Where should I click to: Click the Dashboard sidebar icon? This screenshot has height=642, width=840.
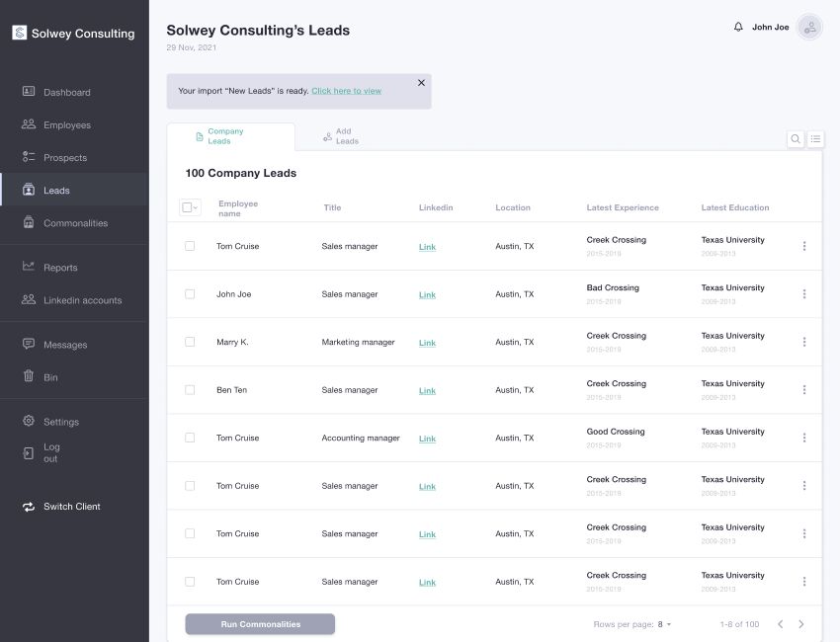coord(29,92)
